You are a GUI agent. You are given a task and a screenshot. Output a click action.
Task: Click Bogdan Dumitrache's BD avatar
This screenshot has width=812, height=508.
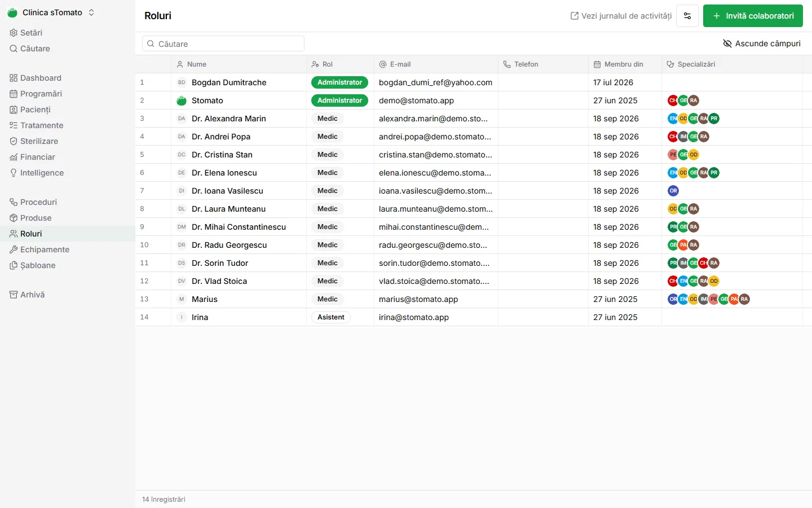click(182, 82)
